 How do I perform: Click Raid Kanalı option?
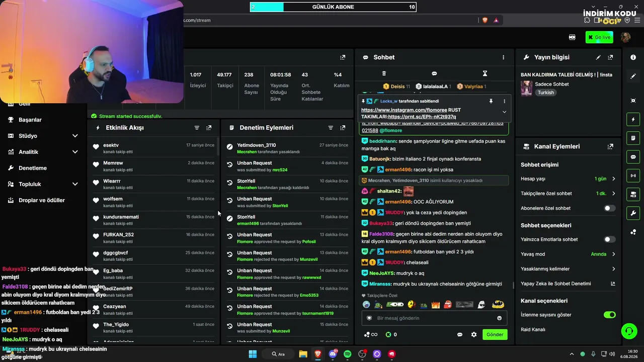(533, 330)
